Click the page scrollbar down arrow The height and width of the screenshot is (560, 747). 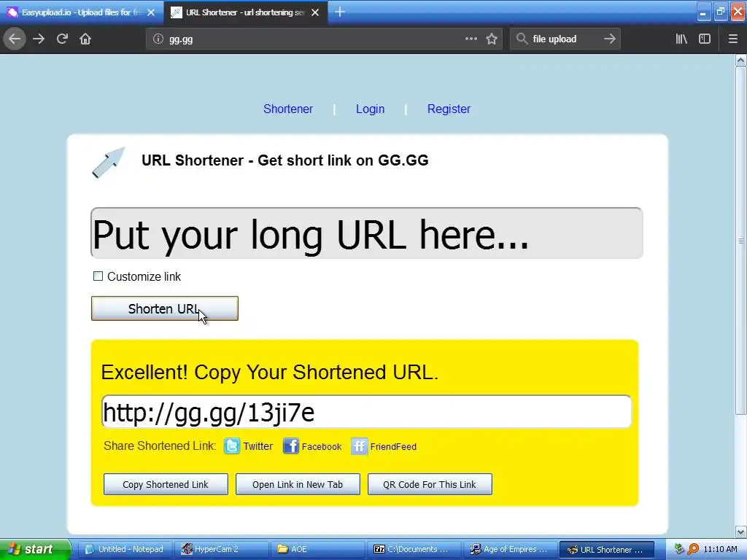tap(740, 532)
